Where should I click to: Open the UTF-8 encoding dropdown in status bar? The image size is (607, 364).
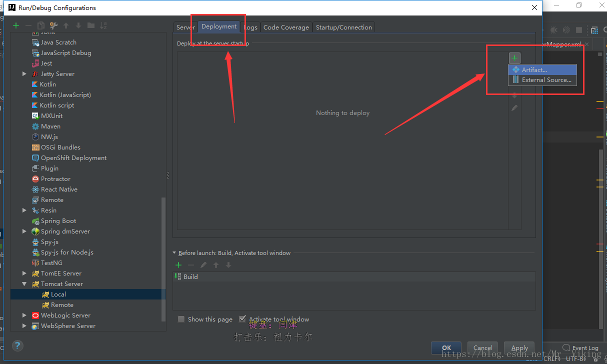click(576, 358)
